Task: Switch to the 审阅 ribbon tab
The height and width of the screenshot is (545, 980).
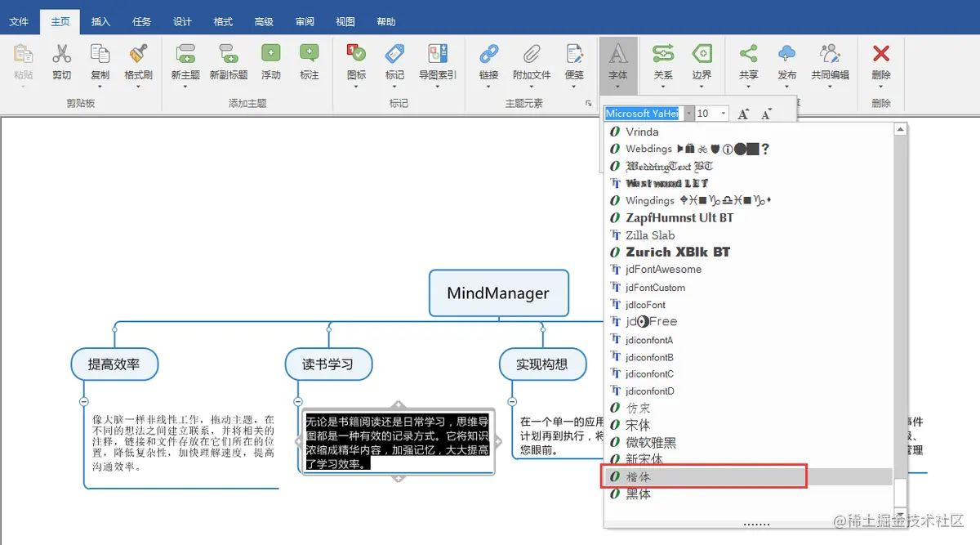Action: click(x=305, y=22)
